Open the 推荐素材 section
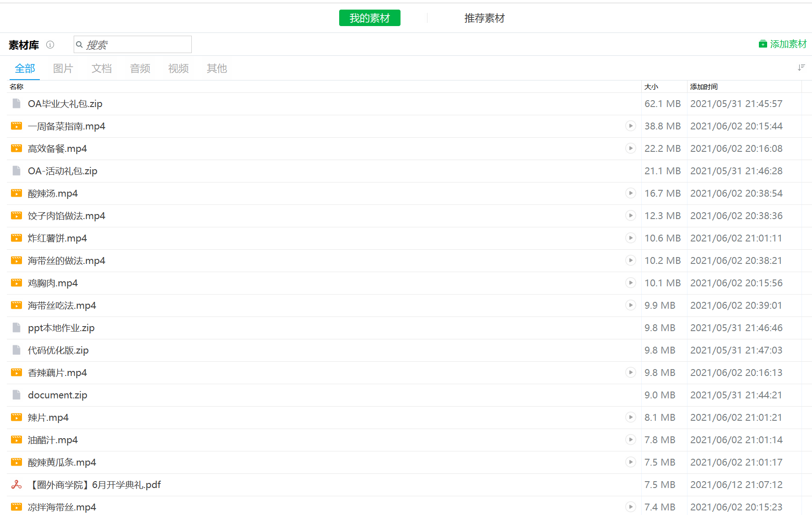 pyautogui.click(x=484, y=18)
